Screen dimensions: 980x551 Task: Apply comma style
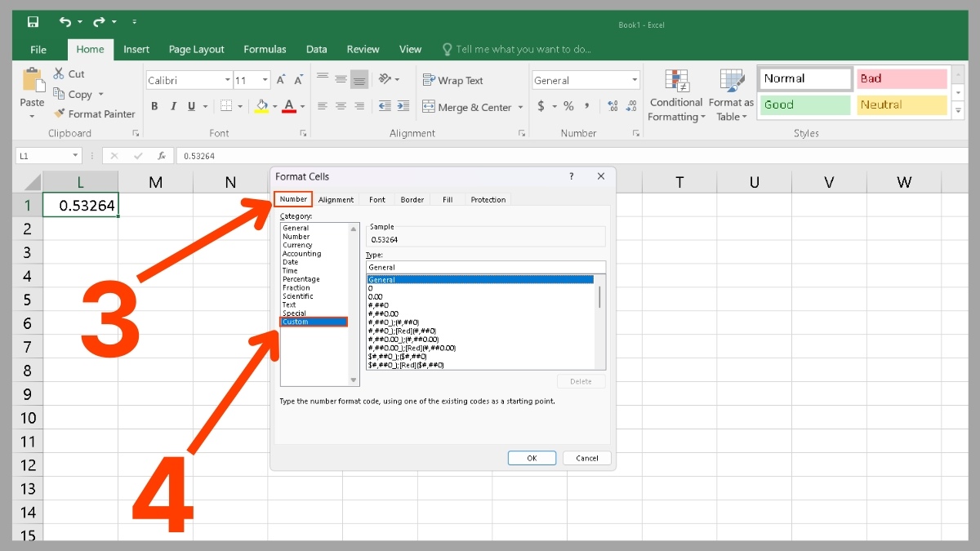[587, 106]
